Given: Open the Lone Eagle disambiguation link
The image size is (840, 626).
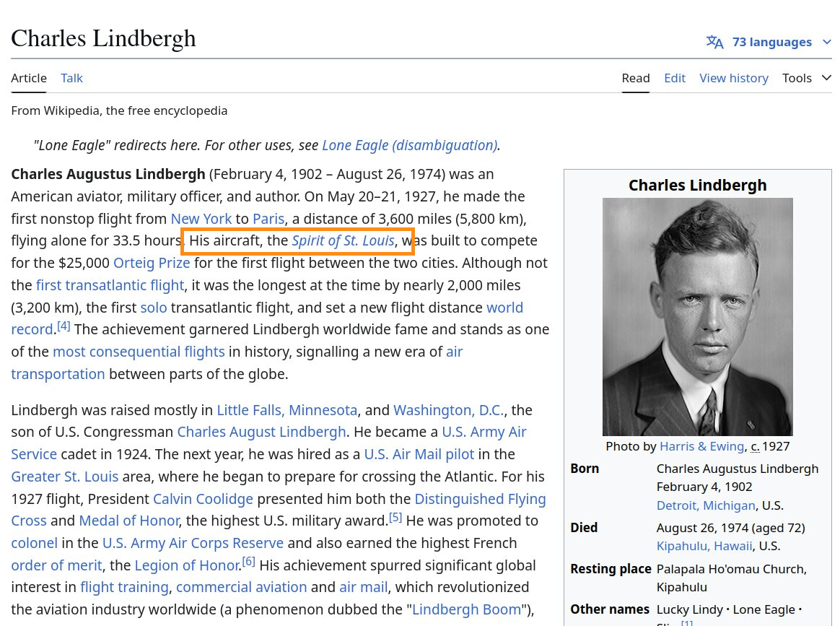Looking at the screenshot, I should click(409, 144).
